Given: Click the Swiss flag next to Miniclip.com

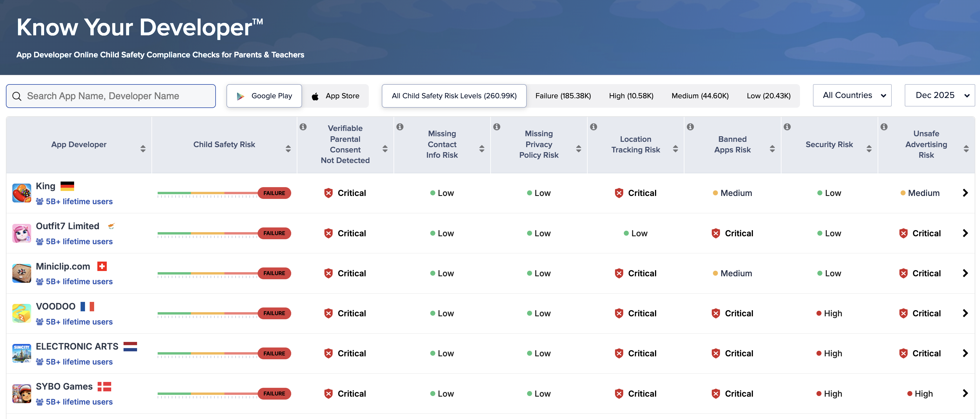Looking at the screenshot, I should 102,266.
